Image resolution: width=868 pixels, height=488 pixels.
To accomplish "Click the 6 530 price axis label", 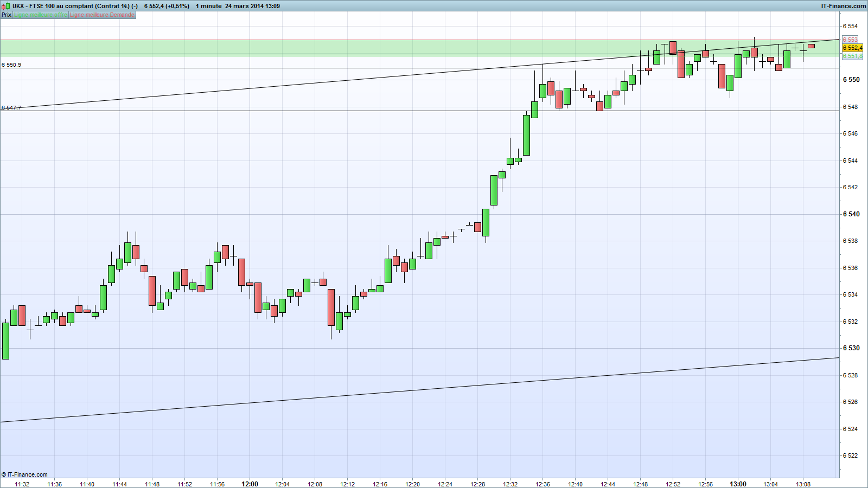I will (851, 348).
